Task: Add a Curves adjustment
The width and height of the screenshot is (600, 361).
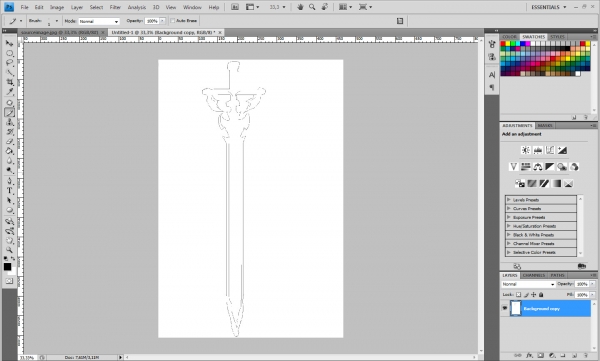Action: click(550, 150)
